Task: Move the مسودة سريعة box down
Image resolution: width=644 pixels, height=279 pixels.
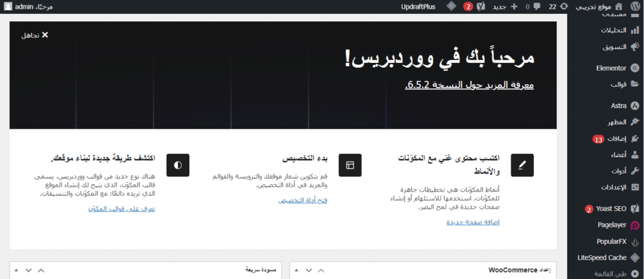Action: (x=28, y=270)
